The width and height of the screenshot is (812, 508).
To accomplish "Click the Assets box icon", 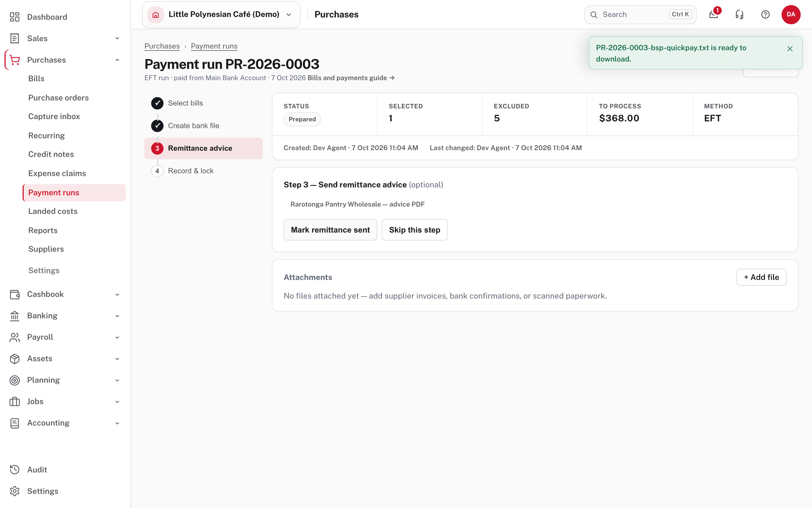I will (x=14, y=359).
